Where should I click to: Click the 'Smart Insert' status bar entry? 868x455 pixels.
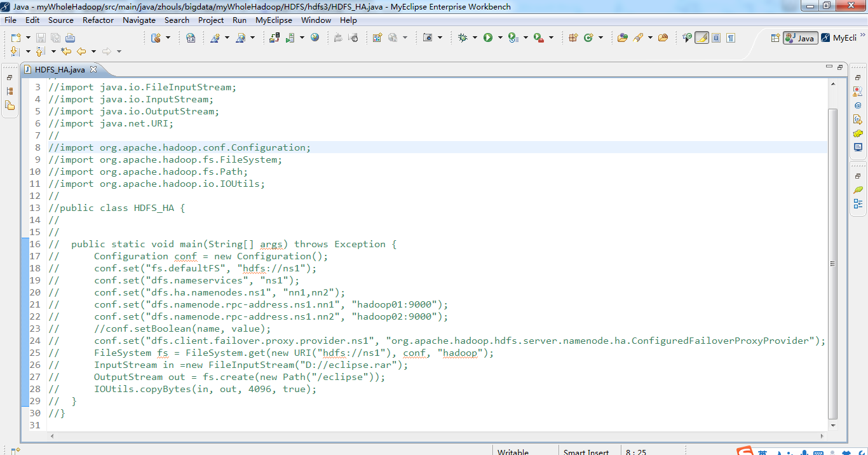pos(586,452)
